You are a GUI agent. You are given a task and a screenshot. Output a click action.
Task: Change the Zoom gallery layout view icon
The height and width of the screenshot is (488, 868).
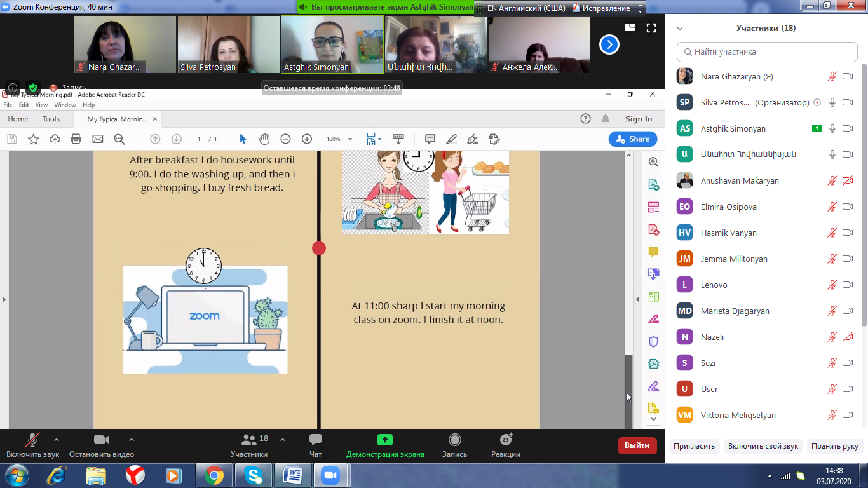(630, 27)
